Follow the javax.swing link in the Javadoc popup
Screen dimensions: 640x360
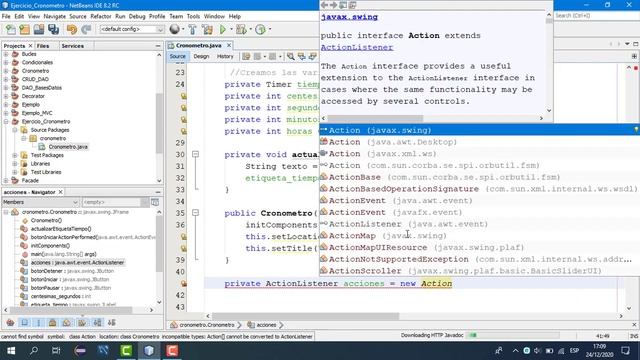(x=349, y=17)
